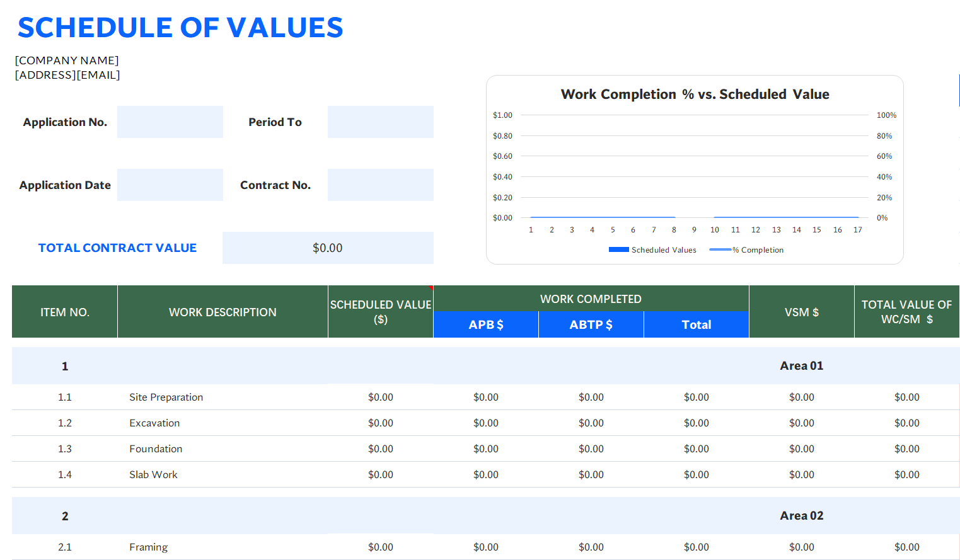Image resolution: width=960 pixels, height=560 pixels.
Task: Select the VSM $ column header
Action: 802,312
